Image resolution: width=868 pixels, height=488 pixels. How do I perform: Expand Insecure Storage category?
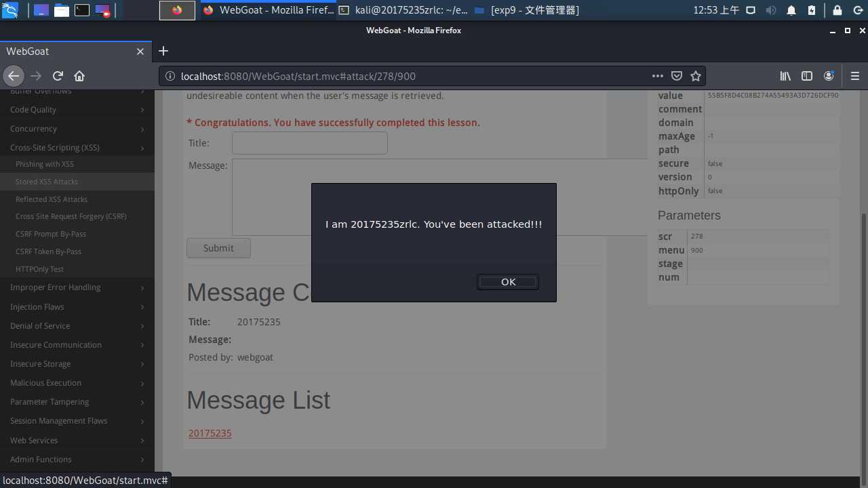point(77,364)
